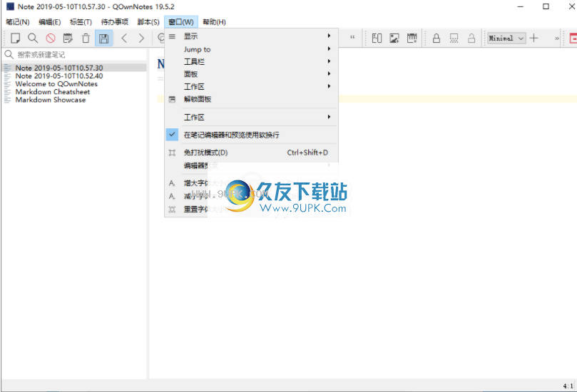Click the quotation mark block quote icon
577x392 pixels.
[352, 38]
